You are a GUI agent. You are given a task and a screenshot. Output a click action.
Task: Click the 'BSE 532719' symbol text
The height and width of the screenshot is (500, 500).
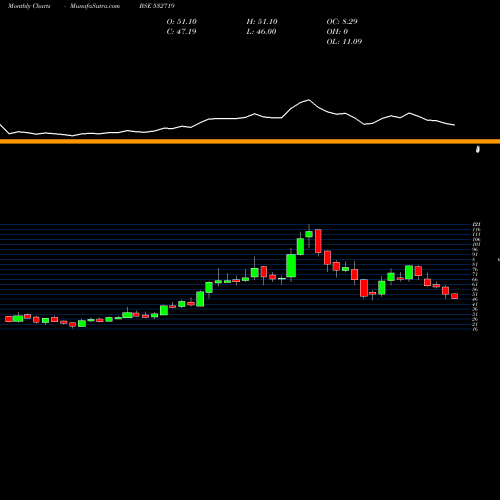coord(157,6)
